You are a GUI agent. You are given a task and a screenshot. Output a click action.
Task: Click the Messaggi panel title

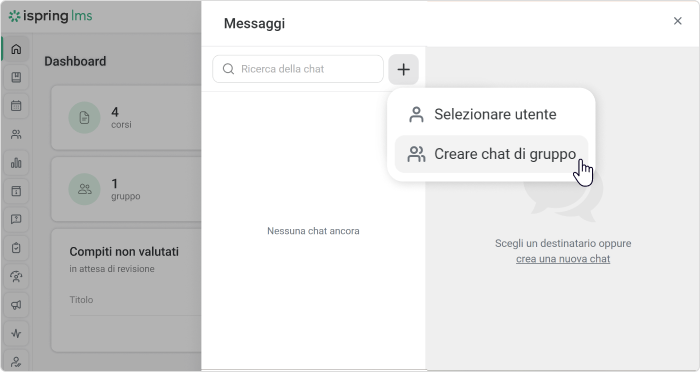tap(254, 23)
